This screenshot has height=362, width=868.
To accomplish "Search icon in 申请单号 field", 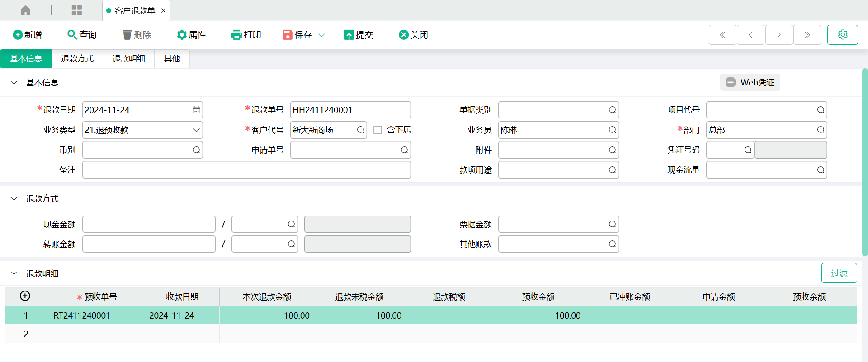I will pyautogui.click(x=404, y=150).
